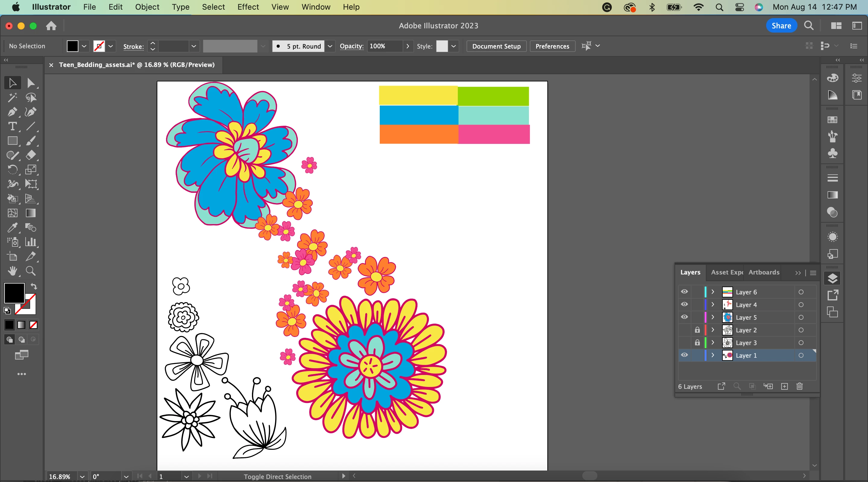Select the Direct Selection tool
Screen dimensions: 868x482
(x=31, y=83)
